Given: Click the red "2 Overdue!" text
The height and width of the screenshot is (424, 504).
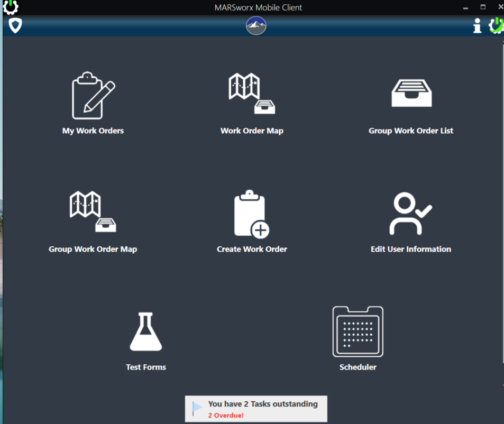Looking at the screenshot, I should click(x=226, y=416).
